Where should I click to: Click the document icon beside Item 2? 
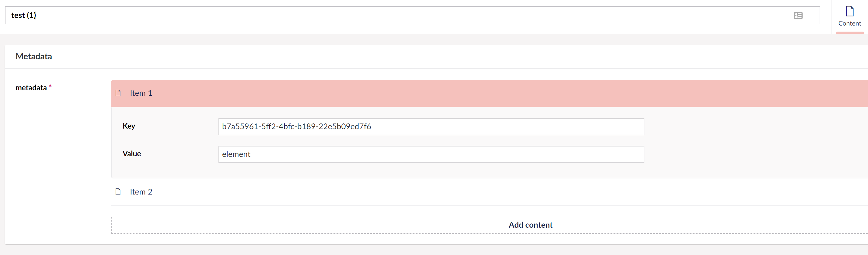118,192
